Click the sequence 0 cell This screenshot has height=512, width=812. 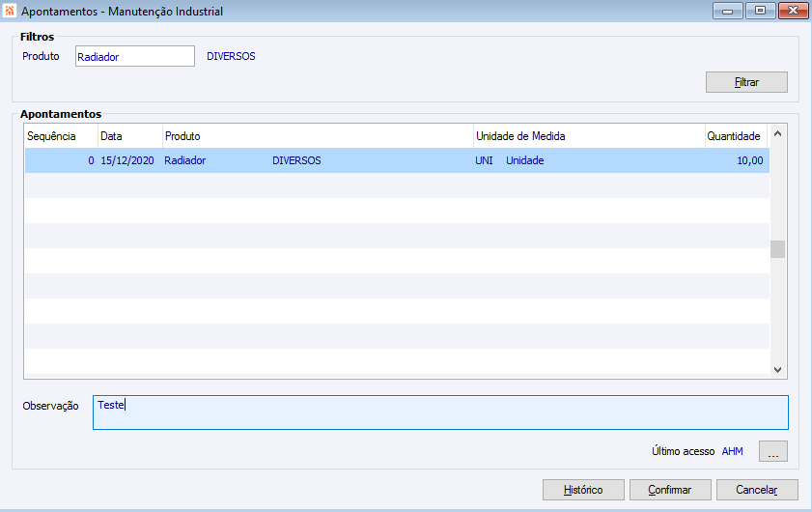click(91, 160)
